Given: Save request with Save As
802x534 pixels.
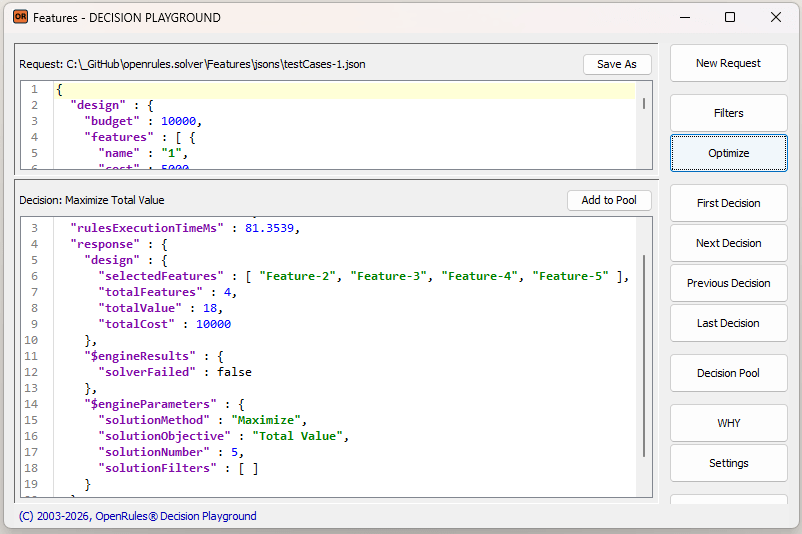Looking at the screenshot, I should pos(616,64).
